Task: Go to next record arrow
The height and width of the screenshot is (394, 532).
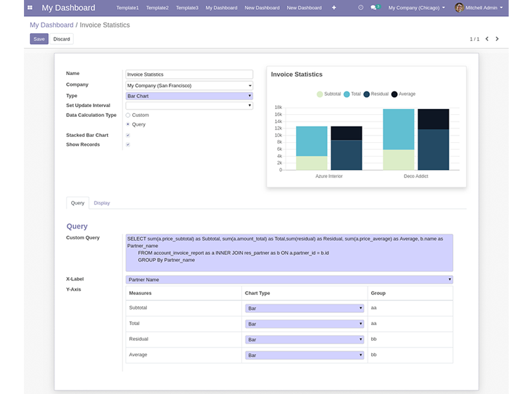Action: click(497, 39)
